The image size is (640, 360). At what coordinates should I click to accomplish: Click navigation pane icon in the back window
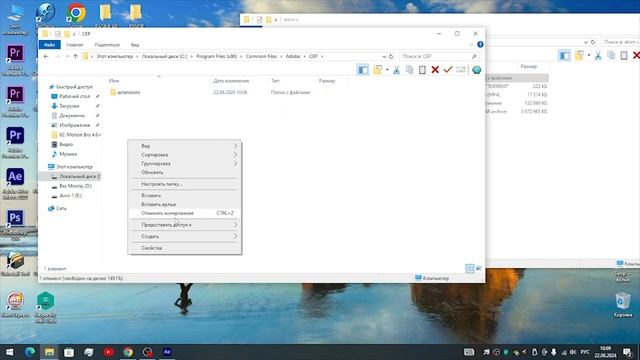tap(564, 56)
